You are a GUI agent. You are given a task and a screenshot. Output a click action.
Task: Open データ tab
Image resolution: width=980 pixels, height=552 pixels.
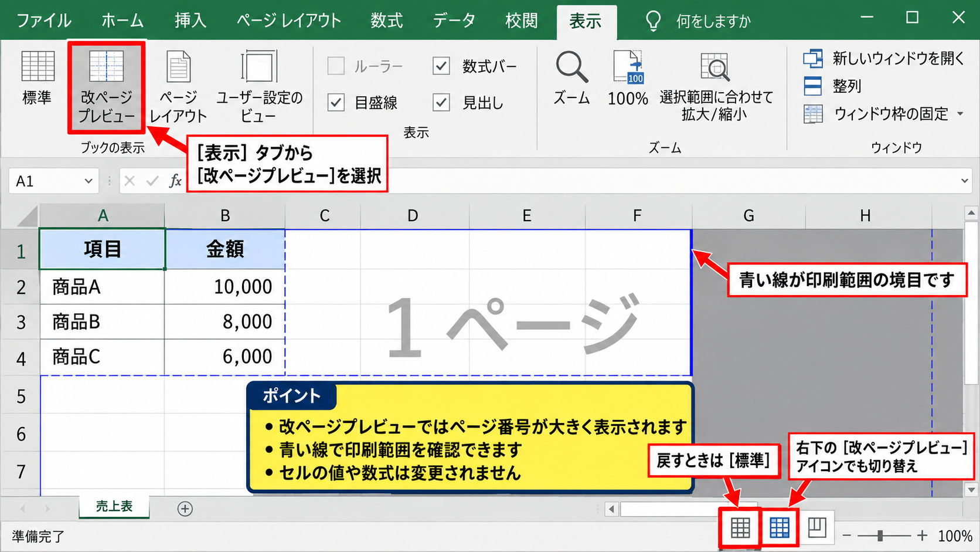coord(454,21)
